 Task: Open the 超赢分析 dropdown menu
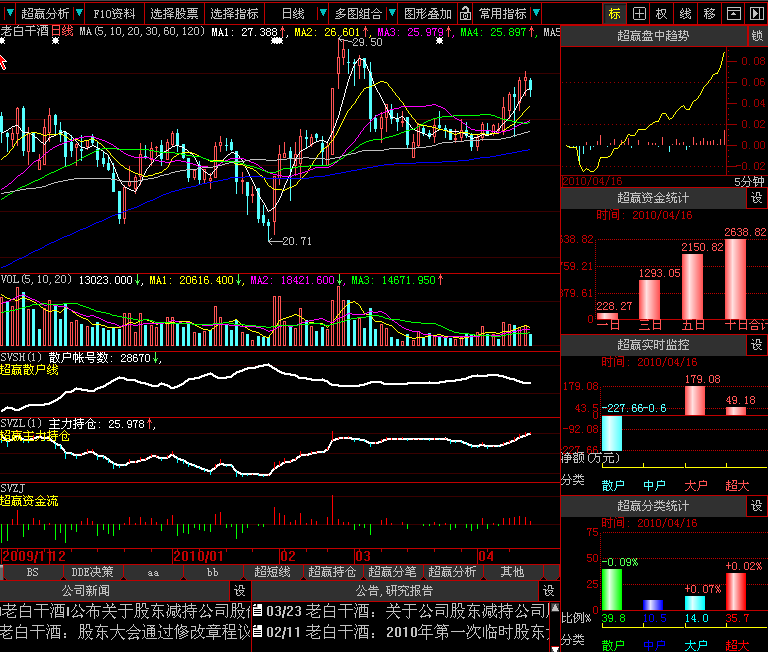click(x=45, y=14)
